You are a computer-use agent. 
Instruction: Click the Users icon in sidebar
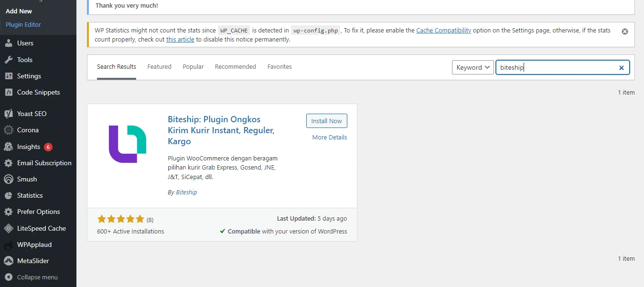tap(9, 43)
